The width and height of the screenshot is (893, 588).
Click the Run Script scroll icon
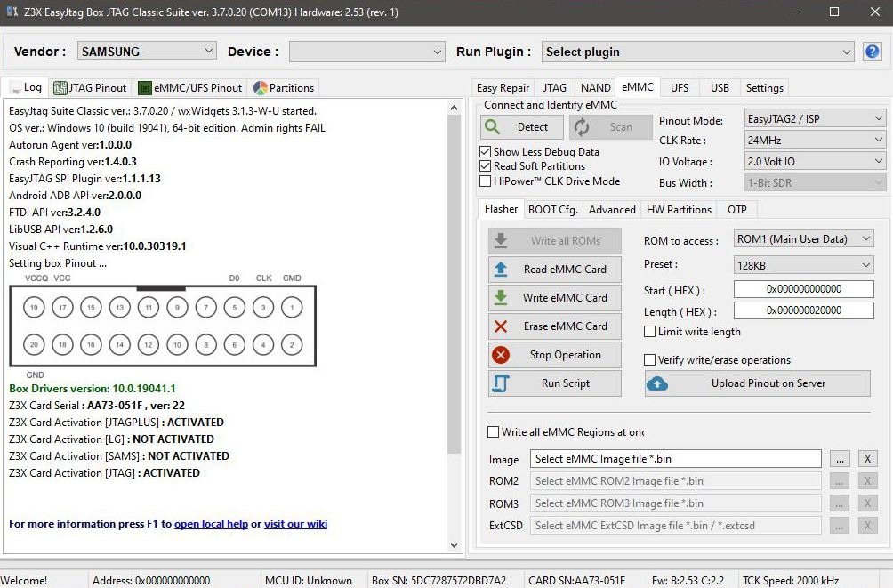[x=501, y=383]
